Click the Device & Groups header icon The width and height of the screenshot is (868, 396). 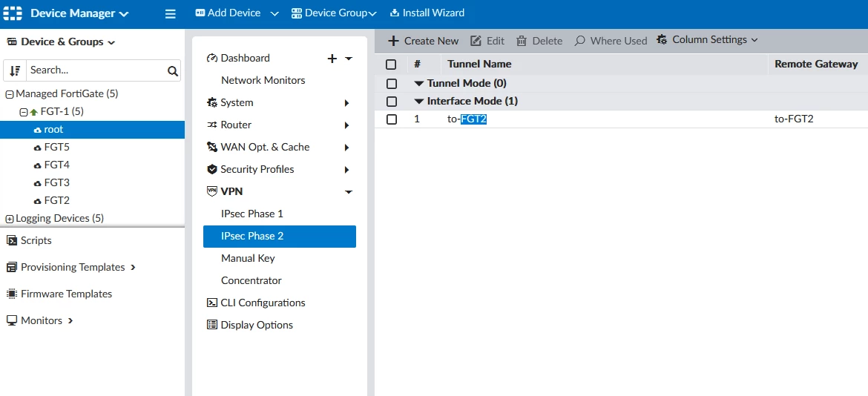point(12,42)
